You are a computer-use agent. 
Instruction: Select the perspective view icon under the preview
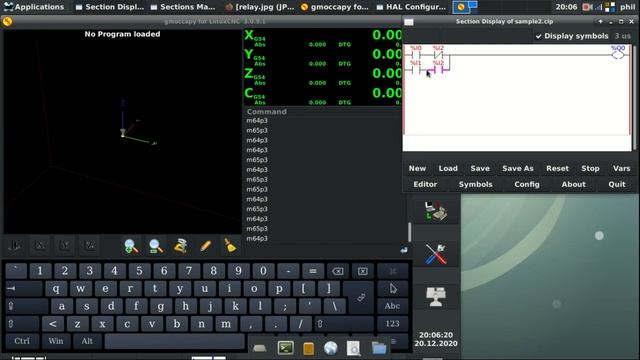pyautogui.click(x=15, y=245)
